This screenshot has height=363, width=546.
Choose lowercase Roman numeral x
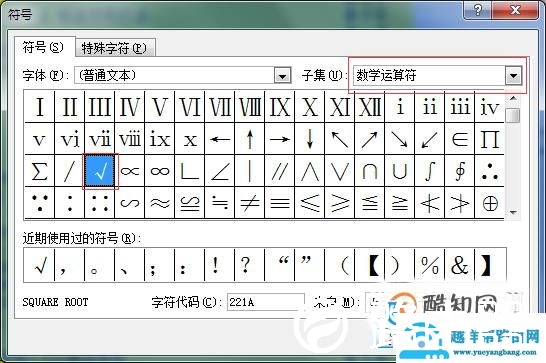(x=190, y=139)
